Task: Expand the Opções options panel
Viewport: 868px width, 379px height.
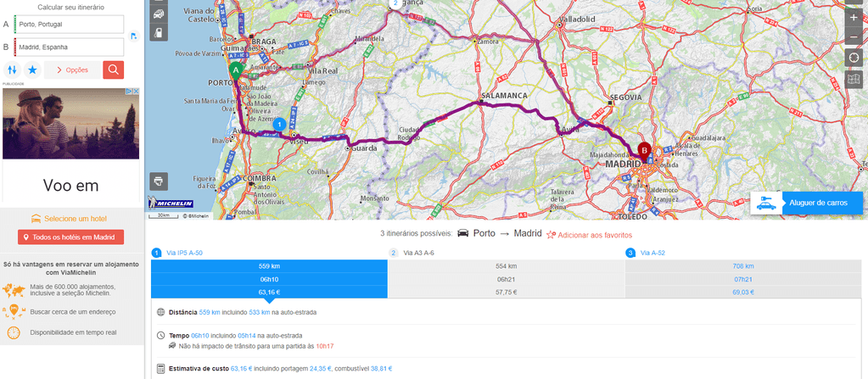Action: tap(72, 70)
